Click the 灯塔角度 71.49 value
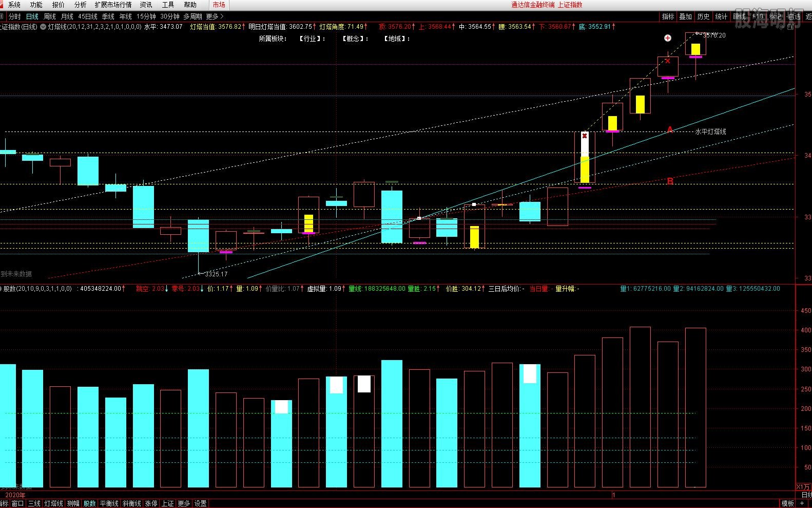The image size is (812, 508). click(343, 27)
